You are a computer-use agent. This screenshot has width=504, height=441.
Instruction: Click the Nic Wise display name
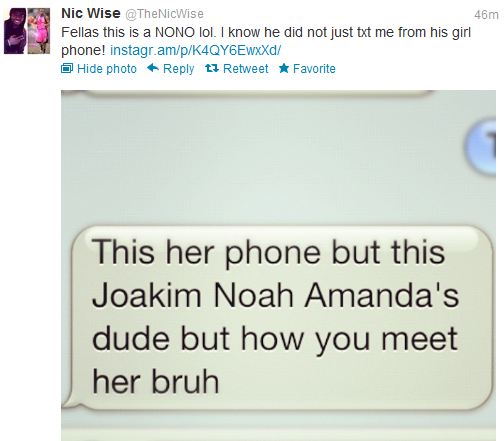[91, 13]
